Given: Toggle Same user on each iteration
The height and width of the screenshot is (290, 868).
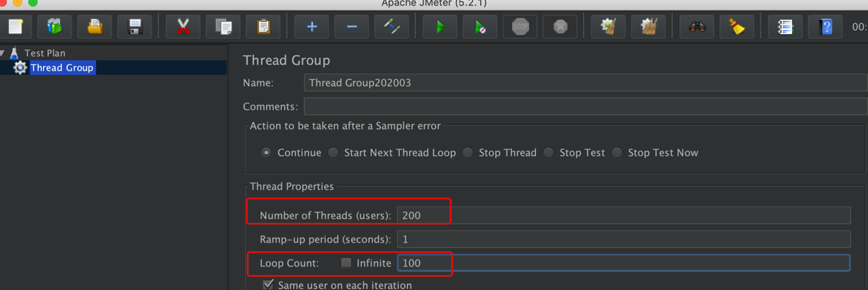Looking at the screenshot, I should point(268,285).
